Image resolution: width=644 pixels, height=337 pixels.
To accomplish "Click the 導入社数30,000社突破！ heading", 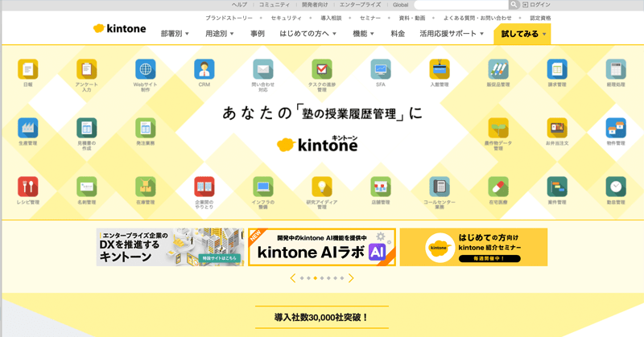I will (x=321, y=318).
